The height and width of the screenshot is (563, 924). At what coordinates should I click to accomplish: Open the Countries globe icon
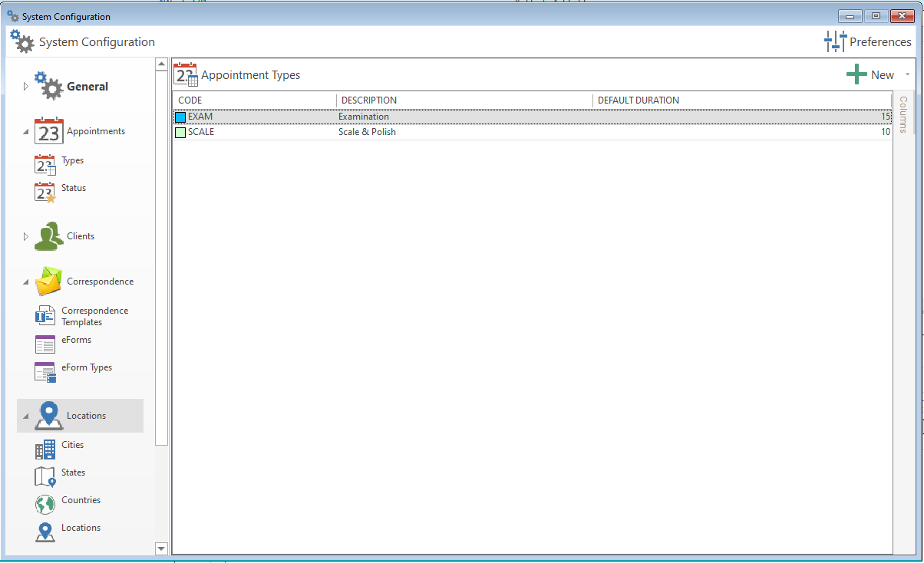click(45, 504)
